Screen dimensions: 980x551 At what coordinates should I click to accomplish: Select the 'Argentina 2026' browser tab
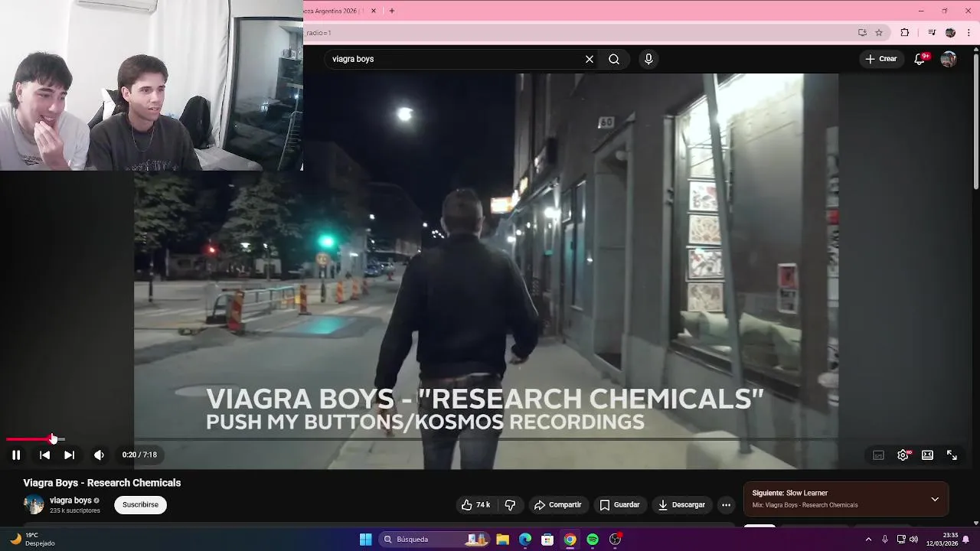pos(335,11)
